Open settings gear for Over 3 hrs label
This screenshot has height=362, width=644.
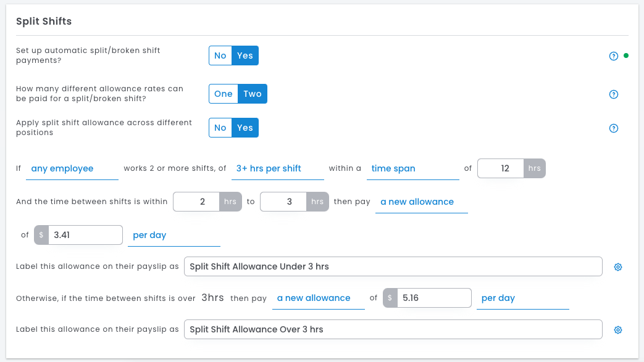point(617,330)
